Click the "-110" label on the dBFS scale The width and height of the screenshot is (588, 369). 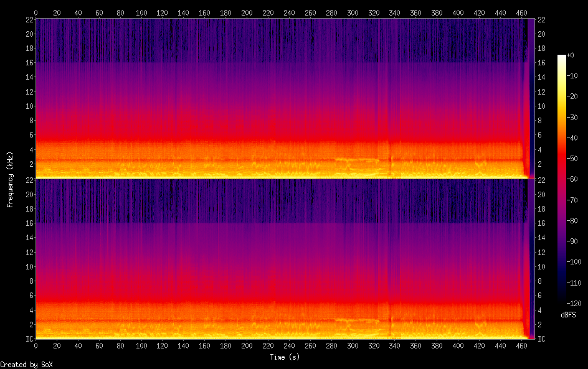[x=574, y=283]
